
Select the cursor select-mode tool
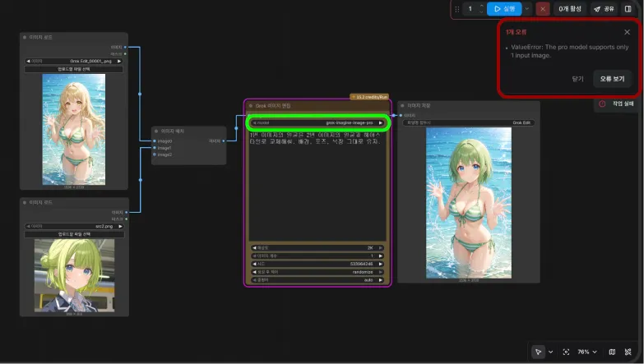click(x=538, y=352)
